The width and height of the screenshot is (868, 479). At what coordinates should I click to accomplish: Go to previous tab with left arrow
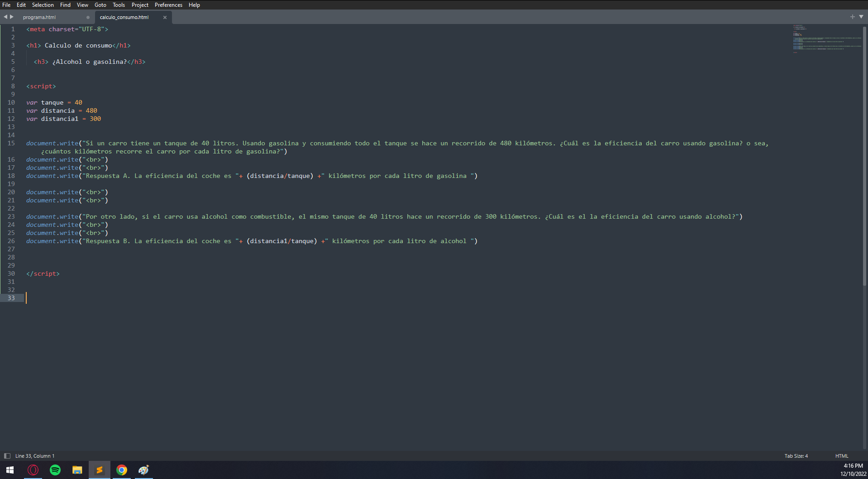[x=5, y=17]
